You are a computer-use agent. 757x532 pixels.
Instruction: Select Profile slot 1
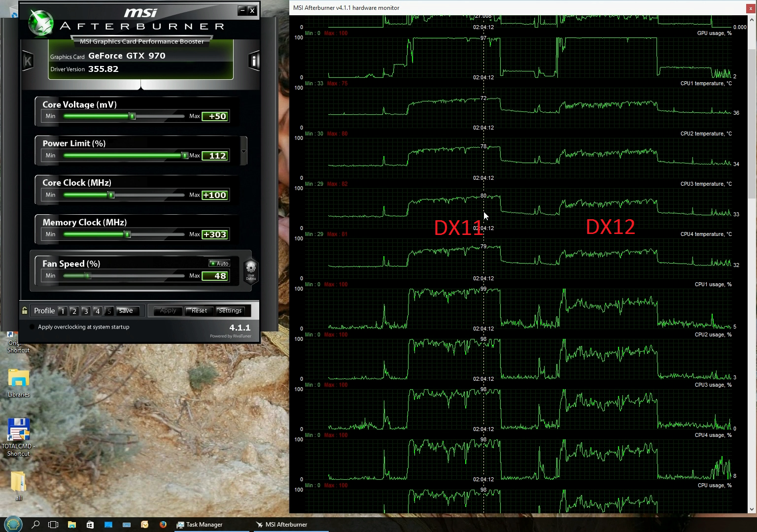(62, 311)
